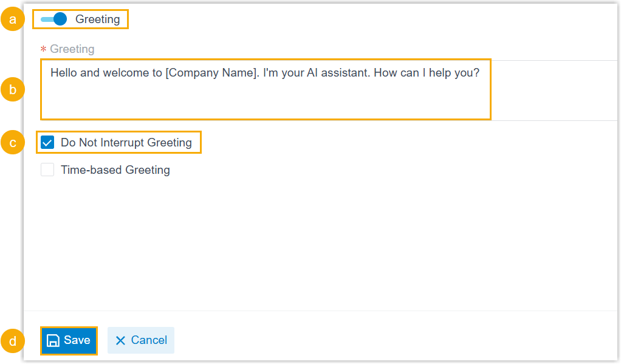
Task: Cancel the greeting changes
Action: pos(141,340)
